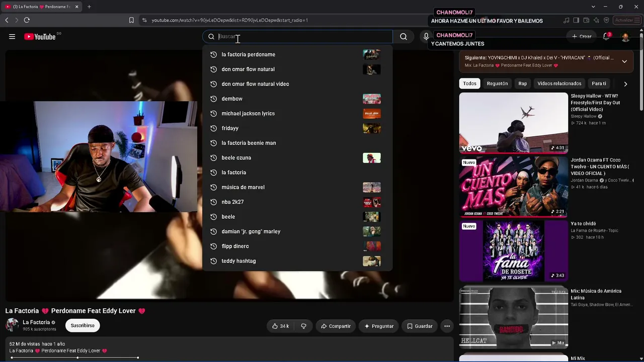This screenshot has width=644, height=362.
Task: Open the browser media control music icon
Action: (567, 20)
